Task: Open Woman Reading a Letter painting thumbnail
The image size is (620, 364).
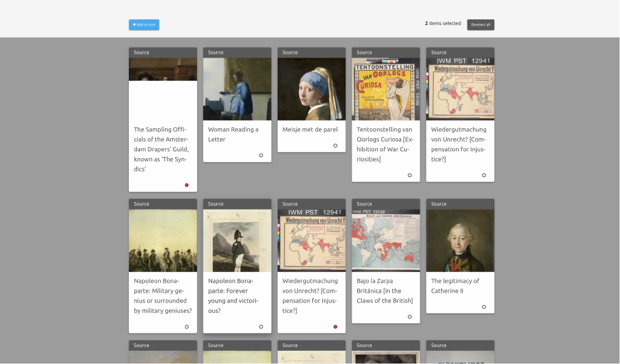Action: [237, 89]
